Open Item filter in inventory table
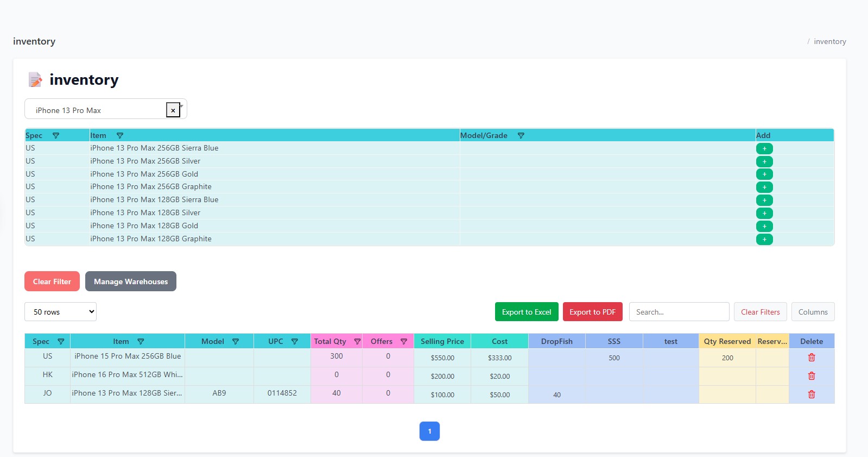This screenshot has width=868, height=457. coord(141,341)
